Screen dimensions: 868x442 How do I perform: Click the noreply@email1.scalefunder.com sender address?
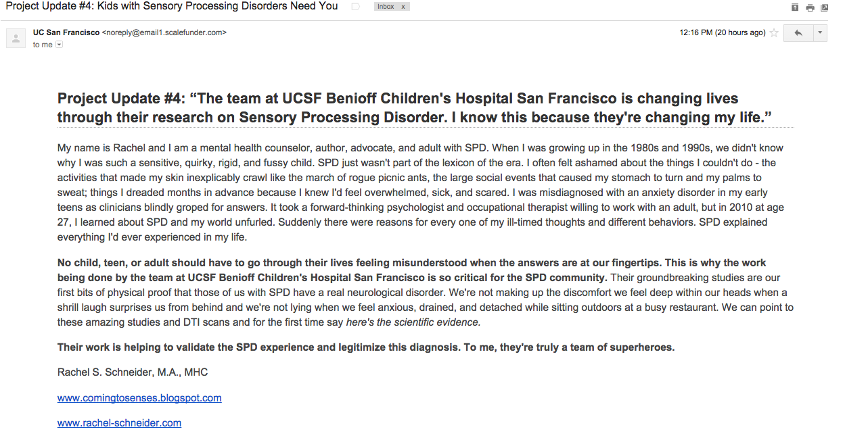tap(164, 32)
